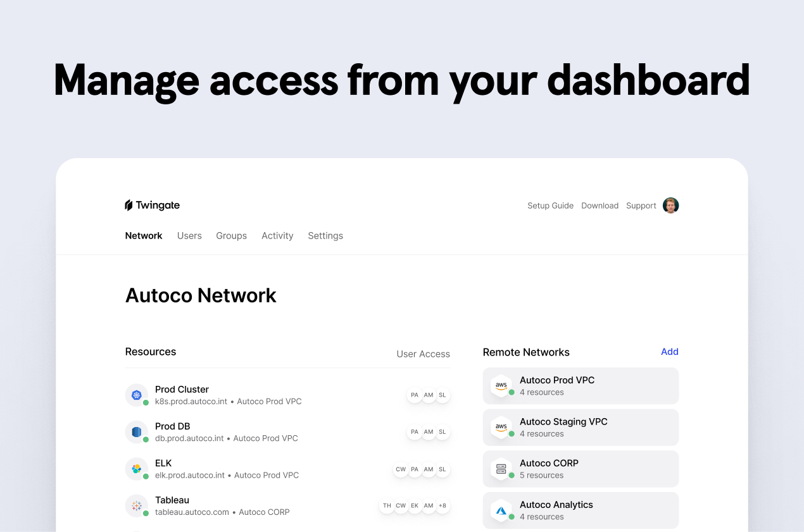The width and height of the screenshot is (804, 532).
Task: Switch to the Users tab
Action: point(189,235)
